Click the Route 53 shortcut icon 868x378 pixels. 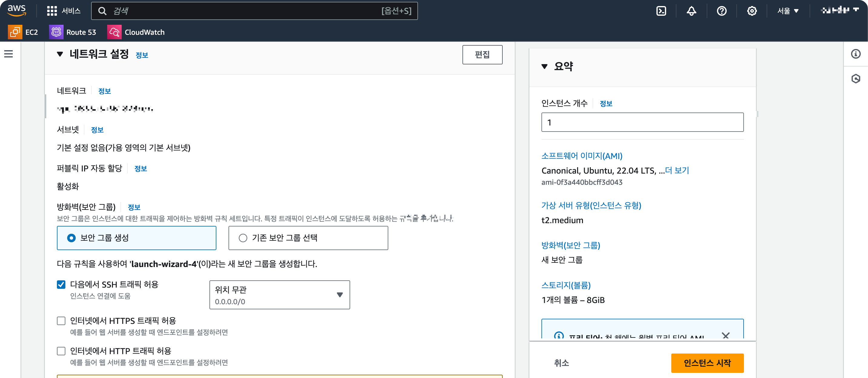(56, 32)
